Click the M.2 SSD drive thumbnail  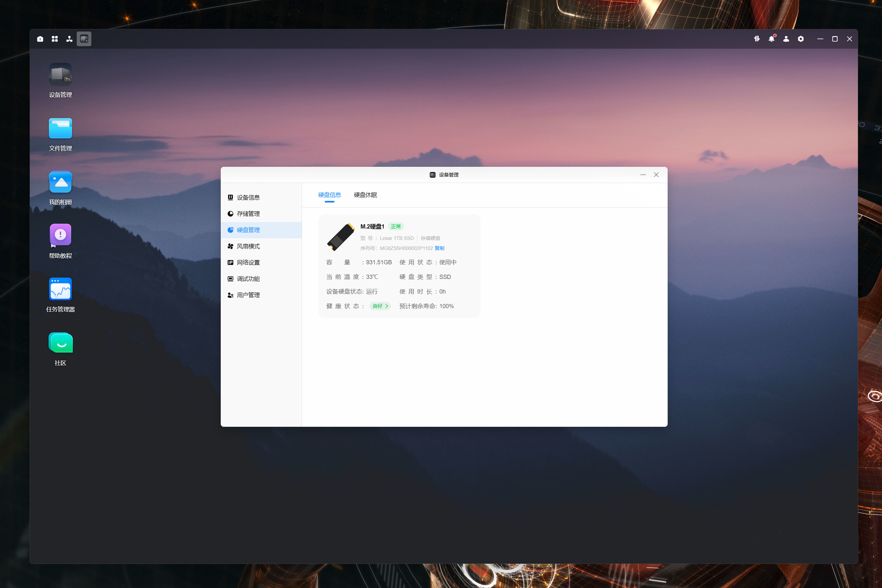click(341, 237)
